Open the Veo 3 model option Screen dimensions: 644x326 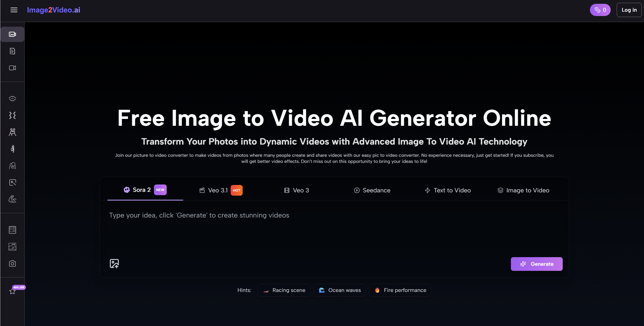tap(296, 190)
